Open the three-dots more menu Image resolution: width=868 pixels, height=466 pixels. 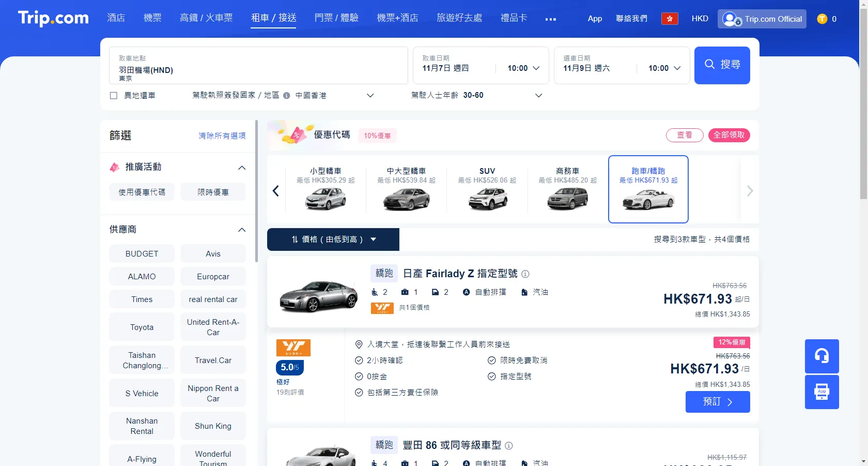[x=551, y=19]
